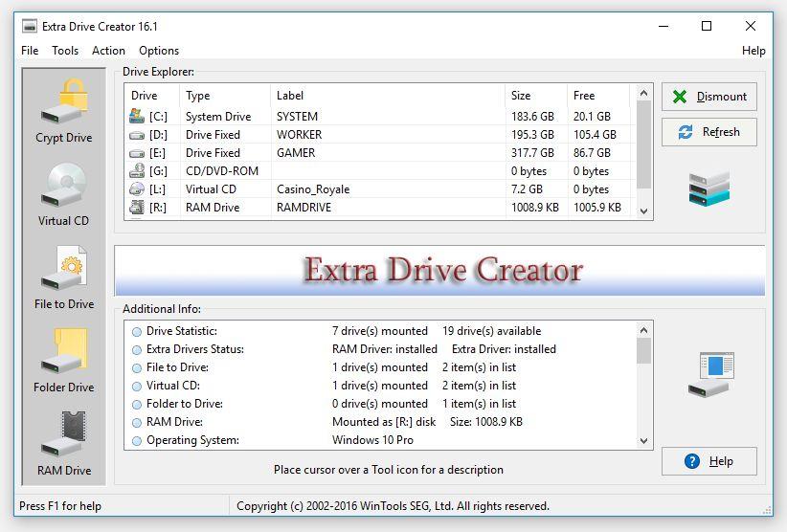Click the '7 drive(s) mounted' statistic

click(x=380, y=331)
